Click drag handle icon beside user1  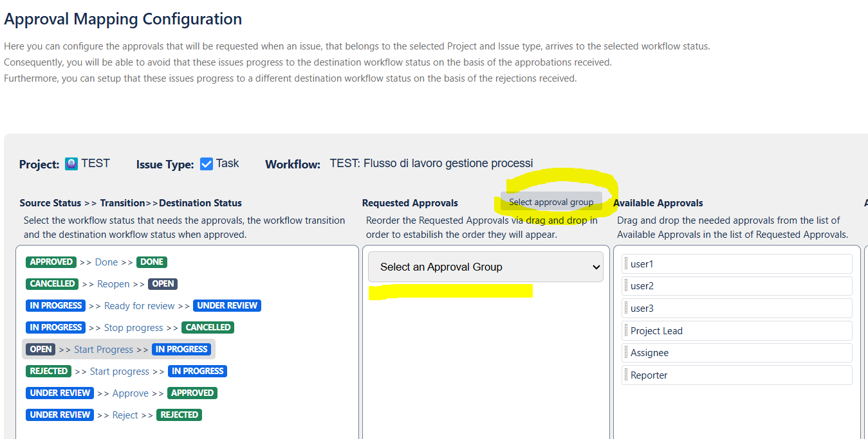[626, 264]
